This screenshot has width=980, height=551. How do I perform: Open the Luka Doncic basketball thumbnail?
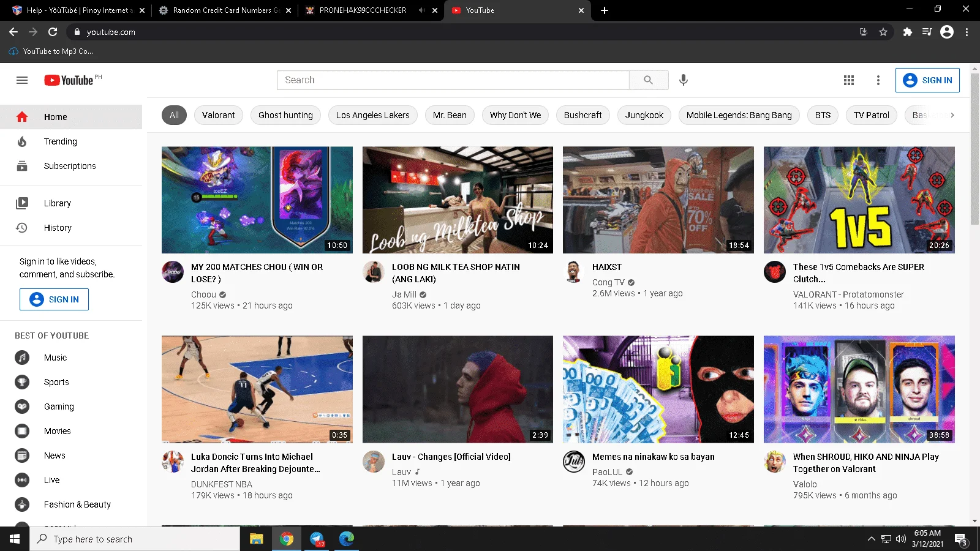[257, 389]
